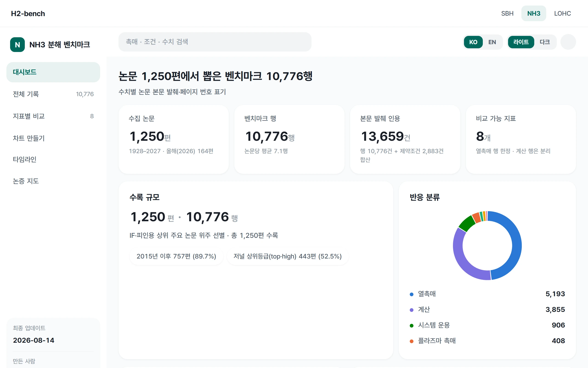Open 지표별 비교 in sidebar
588x368 pixels.
coord(53,116)
